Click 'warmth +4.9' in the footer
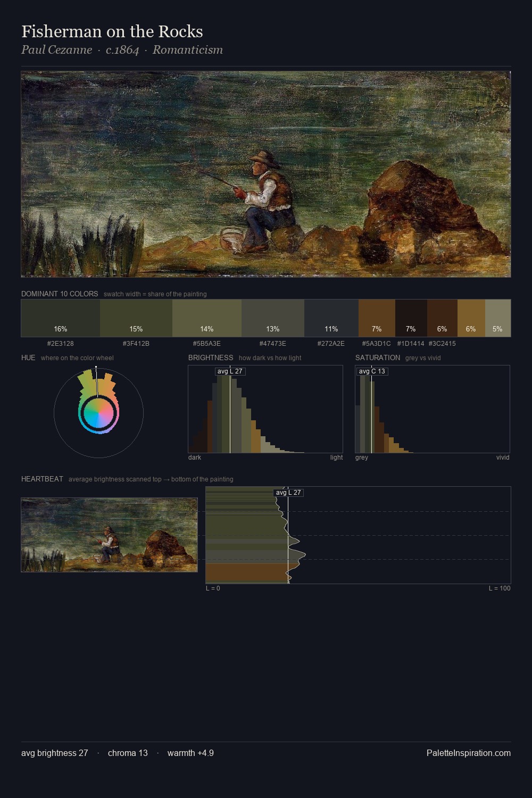The width and height of the screenshot is (532, 798). (190, 753)
